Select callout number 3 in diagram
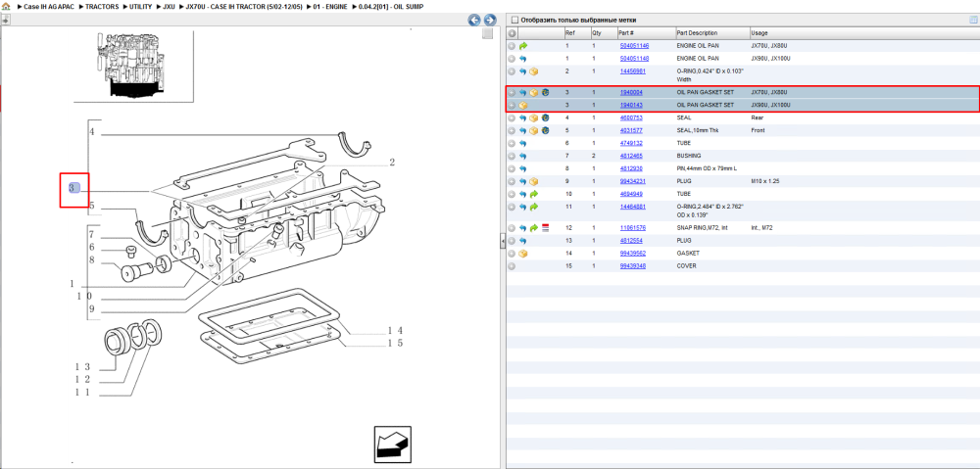The image size is (980, 469). (73, 188)
